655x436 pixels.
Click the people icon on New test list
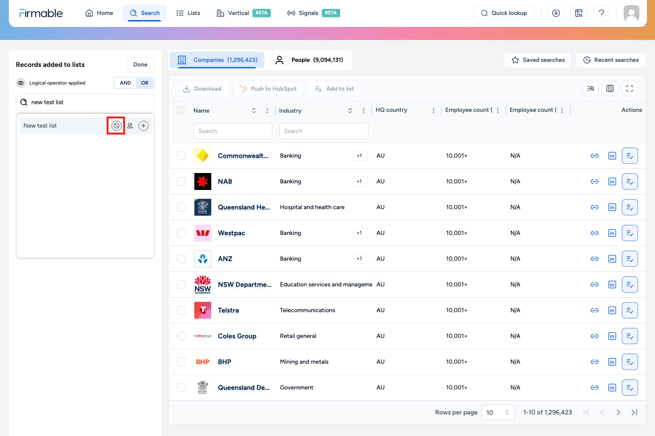[130, 126]
